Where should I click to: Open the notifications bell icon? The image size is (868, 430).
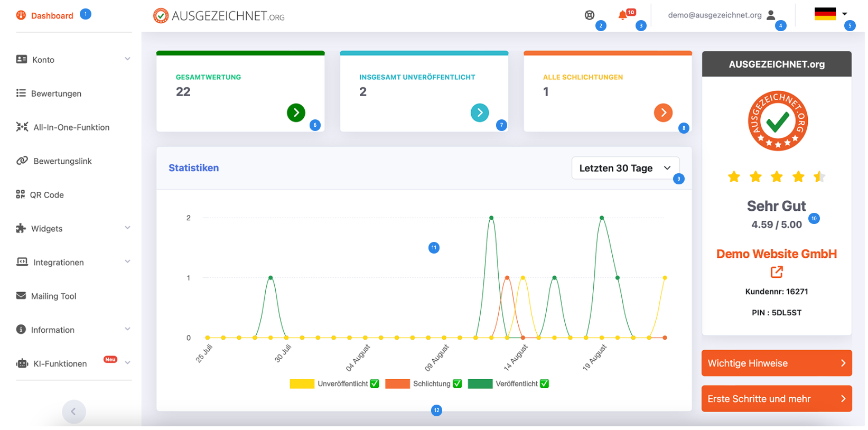pos(622,15)
